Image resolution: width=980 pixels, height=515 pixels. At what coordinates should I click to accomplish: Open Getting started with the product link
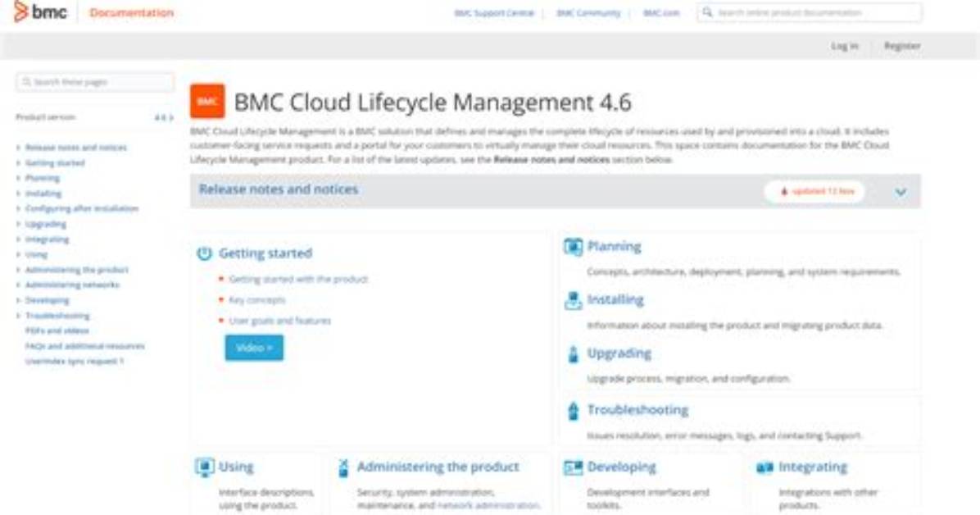point(298,279)
